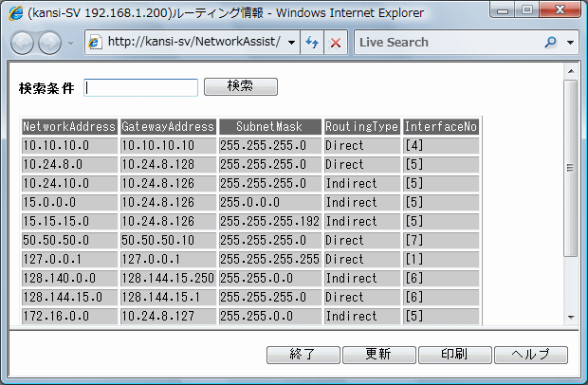
Task: Click the browser Forward arrow button
Action: click(x=49, y=43)
